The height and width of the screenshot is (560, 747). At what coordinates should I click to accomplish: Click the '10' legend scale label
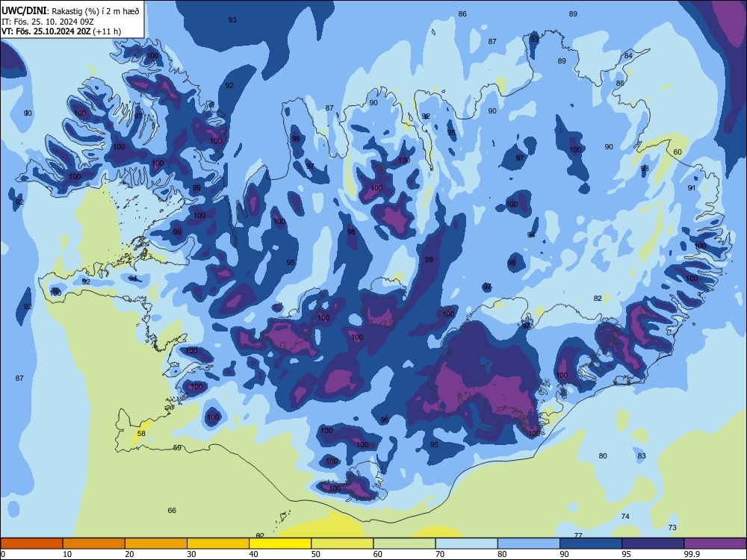67,554
